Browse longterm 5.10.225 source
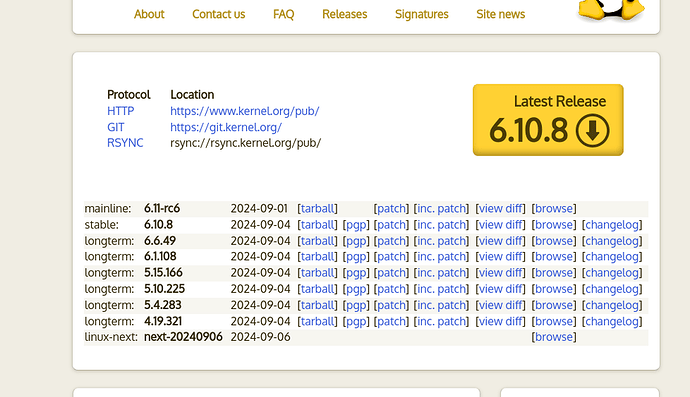Screen dimensions: 690x397 554,289
